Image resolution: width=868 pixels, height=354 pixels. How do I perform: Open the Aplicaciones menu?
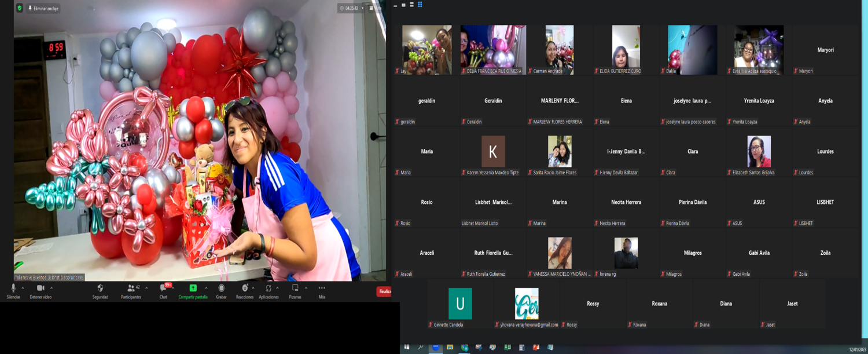click(x=269, y=289)
